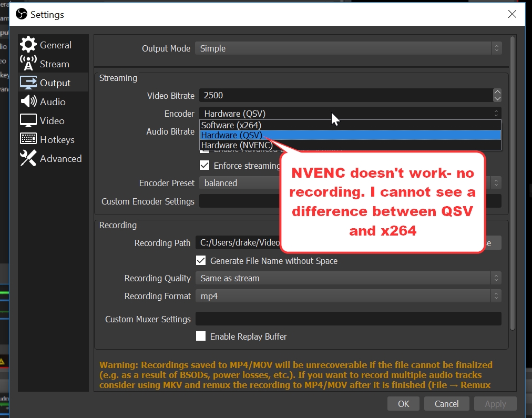Click the Audio speaker icon
This screenshot has width=532, height=418.
[x=28, y=101]
